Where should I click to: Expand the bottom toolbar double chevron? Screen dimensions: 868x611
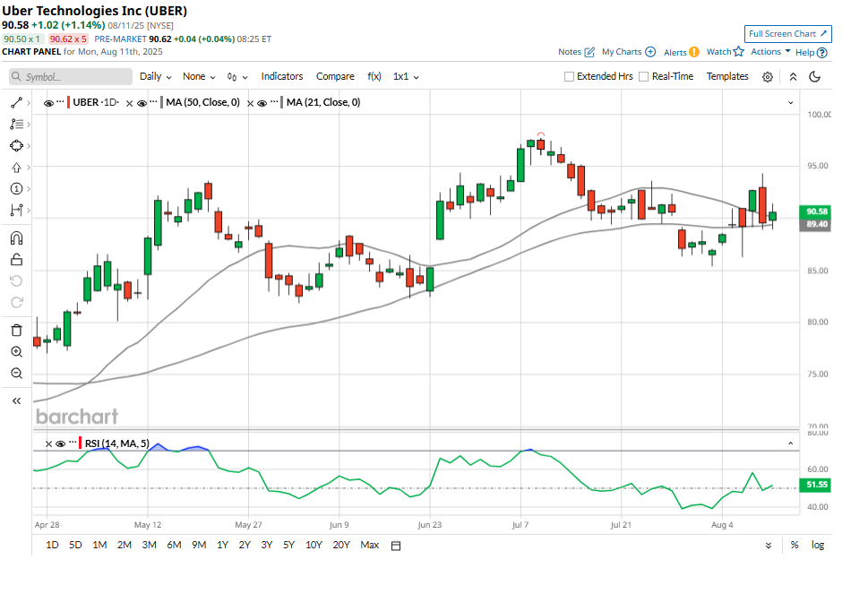(769, 546)
